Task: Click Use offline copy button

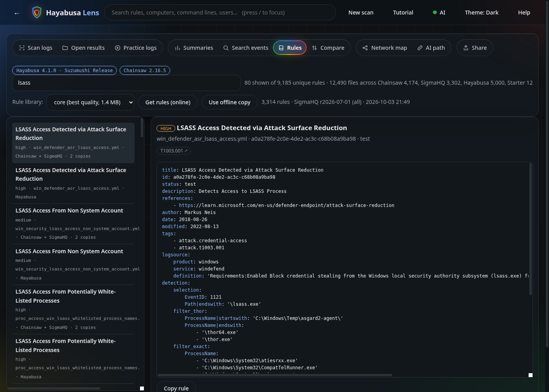Action: [229, 102]
